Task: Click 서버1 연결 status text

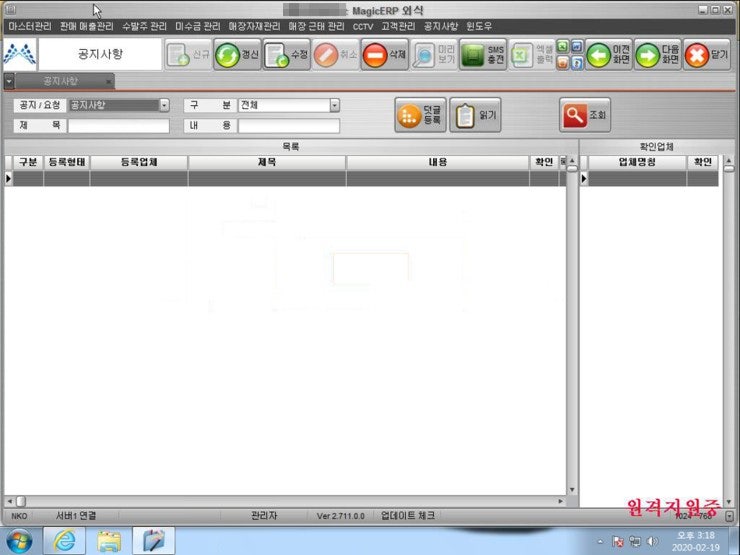Action: coord(76,515)
